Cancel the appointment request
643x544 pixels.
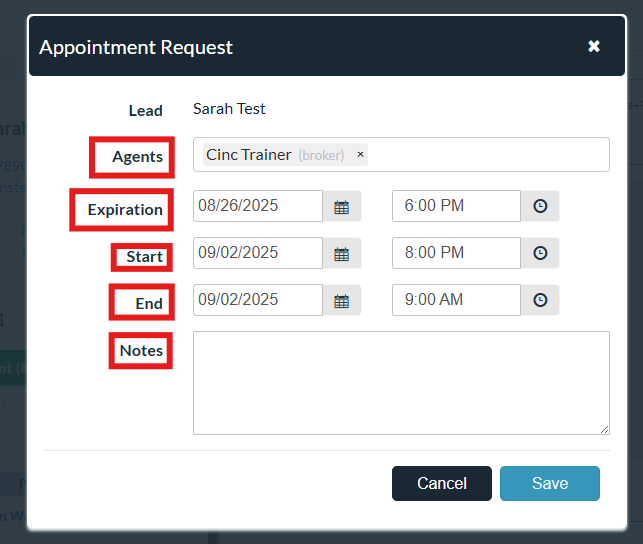(x=442, y=483)
